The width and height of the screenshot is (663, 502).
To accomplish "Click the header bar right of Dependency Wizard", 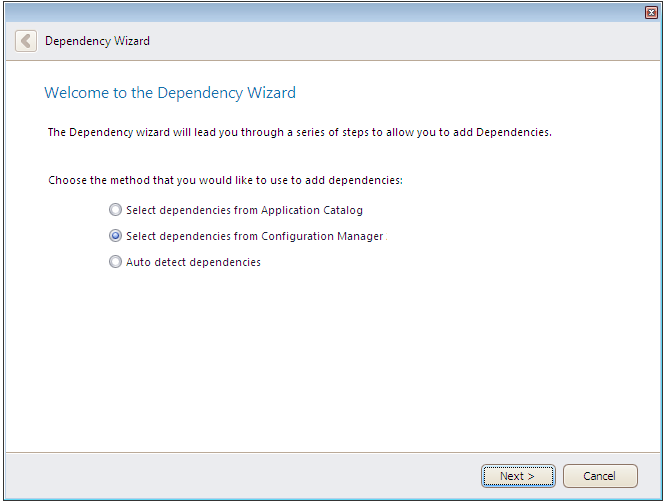I will pos(400,41).
